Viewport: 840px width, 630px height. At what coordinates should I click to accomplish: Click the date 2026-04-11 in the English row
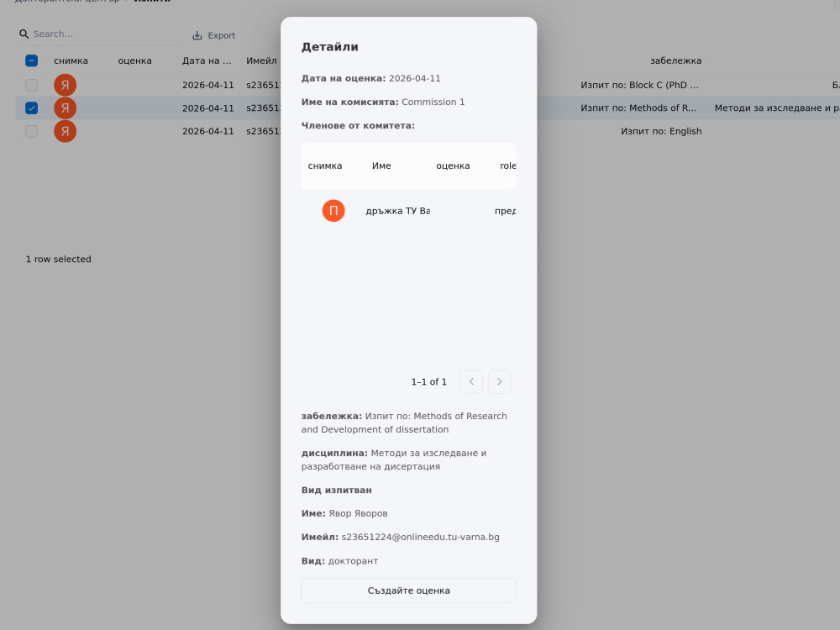pyautogui.click(x=207, y=131)
